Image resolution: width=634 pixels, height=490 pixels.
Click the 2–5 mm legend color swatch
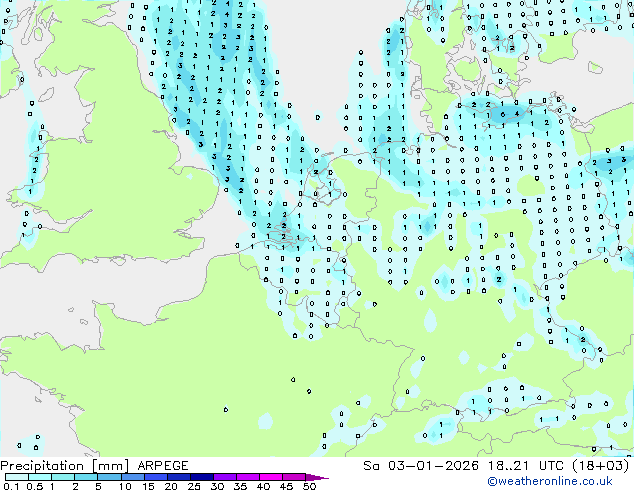(86, 477)
